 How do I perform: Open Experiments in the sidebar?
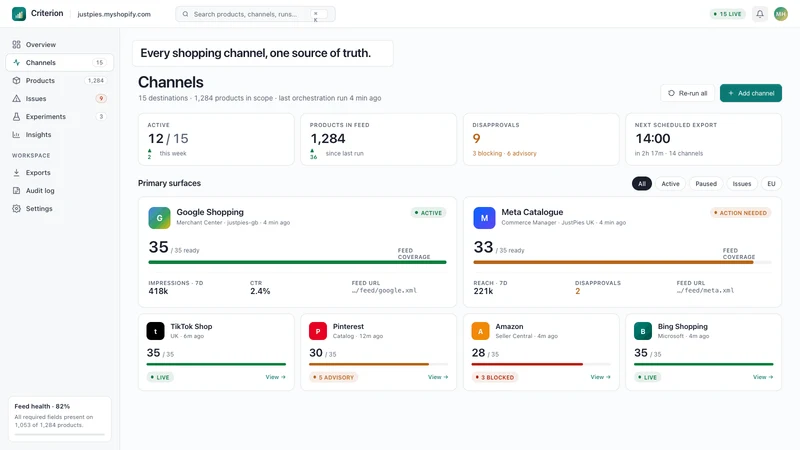pyautogui.click(x=60, y=116)
